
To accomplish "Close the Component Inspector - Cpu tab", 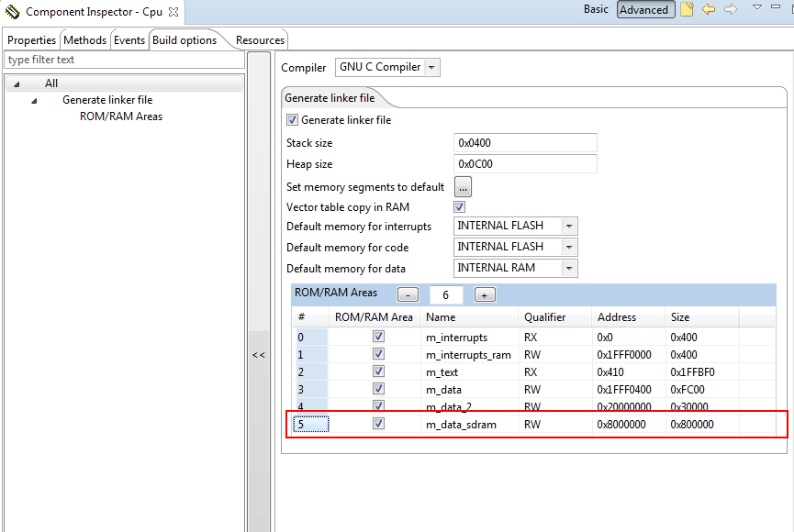I will pos(173,12).
